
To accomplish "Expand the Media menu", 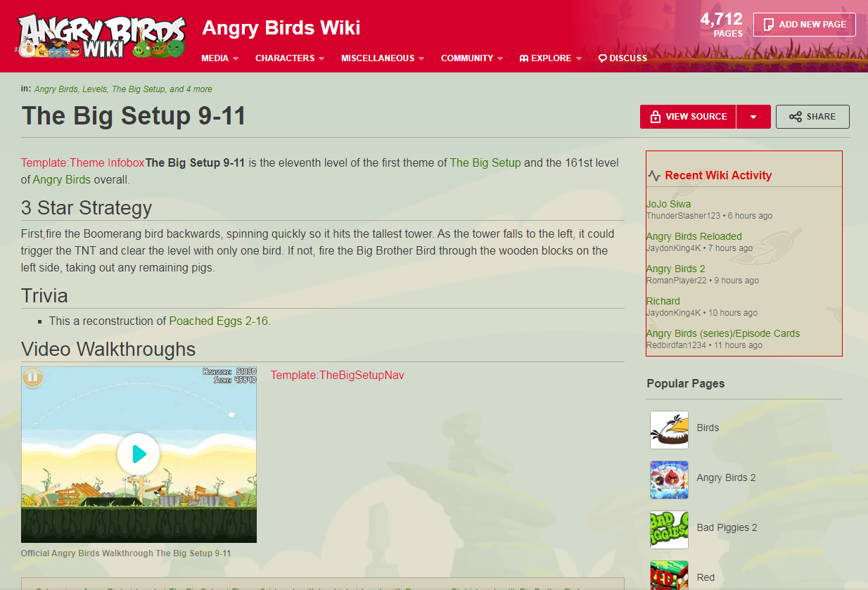I will pos(220,58).
